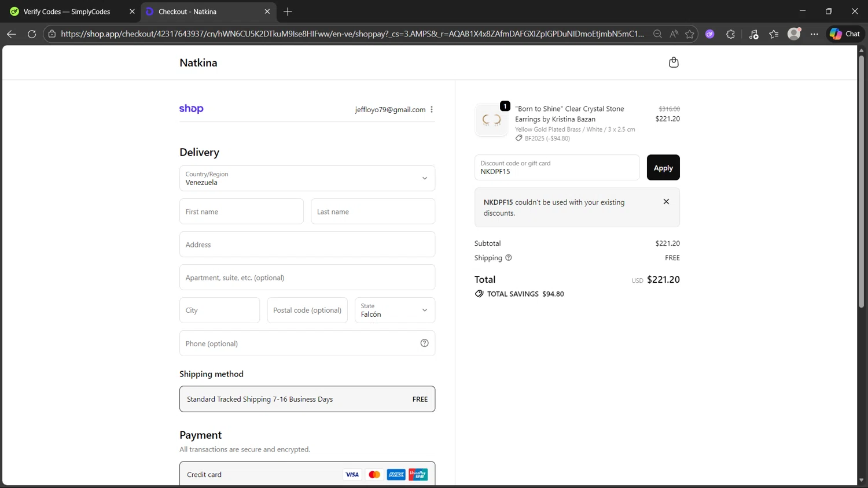Open the Favorites list icon
This screenshot has height=488, width=868.
tap(774, 34)
